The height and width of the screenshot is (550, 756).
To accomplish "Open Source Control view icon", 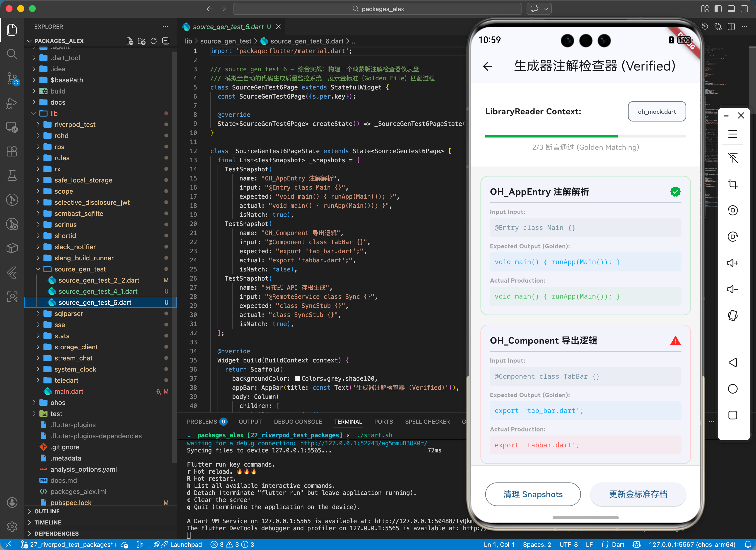I will click(x=12, y=79).
